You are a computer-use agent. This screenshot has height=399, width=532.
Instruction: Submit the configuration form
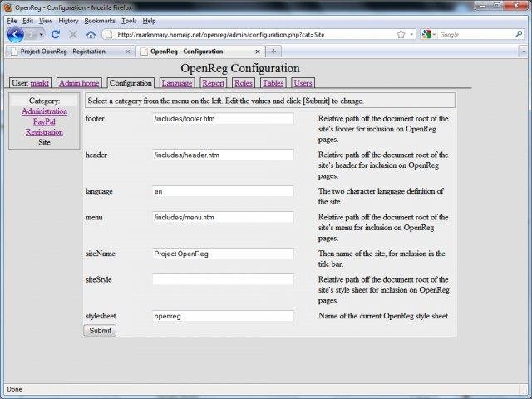point(100,331)
